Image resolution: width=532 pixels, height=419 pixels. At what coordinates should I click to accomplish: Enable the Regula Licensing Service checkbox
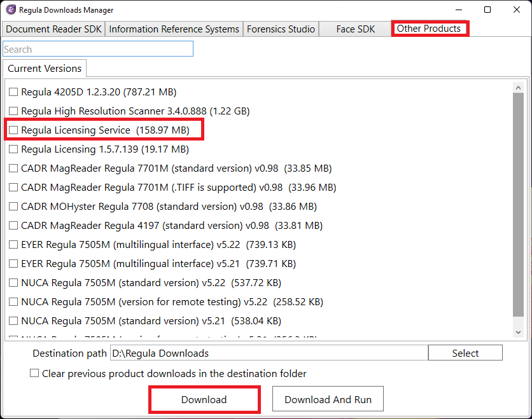[13, 130]
